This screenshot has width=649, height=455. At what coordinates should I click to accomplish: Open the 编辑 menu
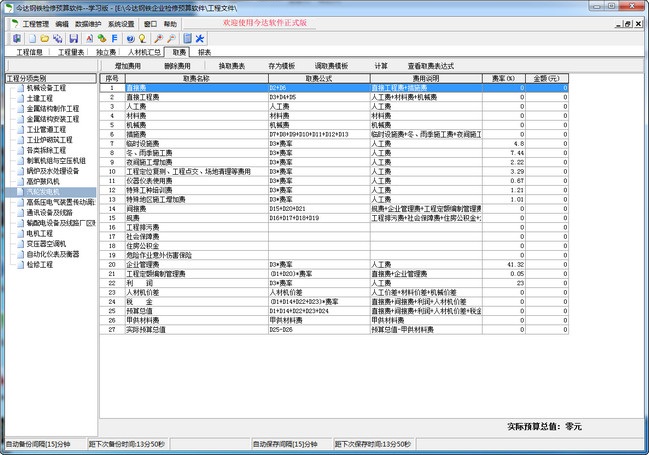[x=62, y=24]
